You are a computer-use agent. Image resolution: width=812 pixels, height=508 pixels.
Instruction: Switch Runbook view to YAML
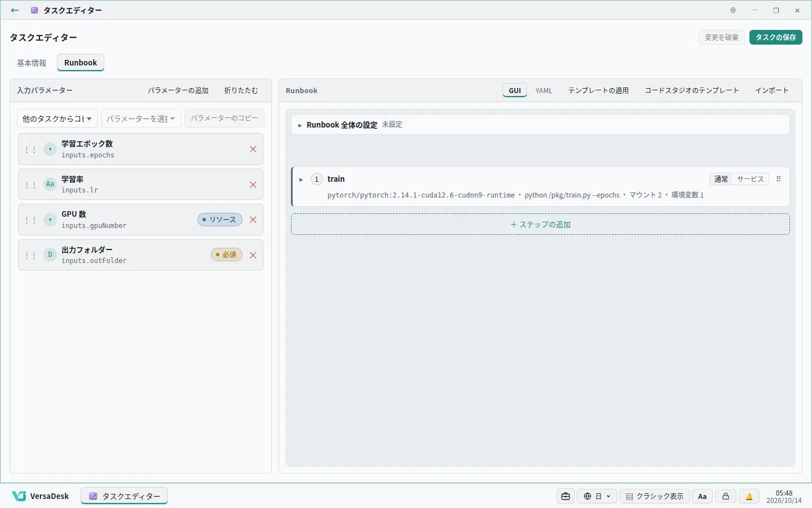pos(544,90)
